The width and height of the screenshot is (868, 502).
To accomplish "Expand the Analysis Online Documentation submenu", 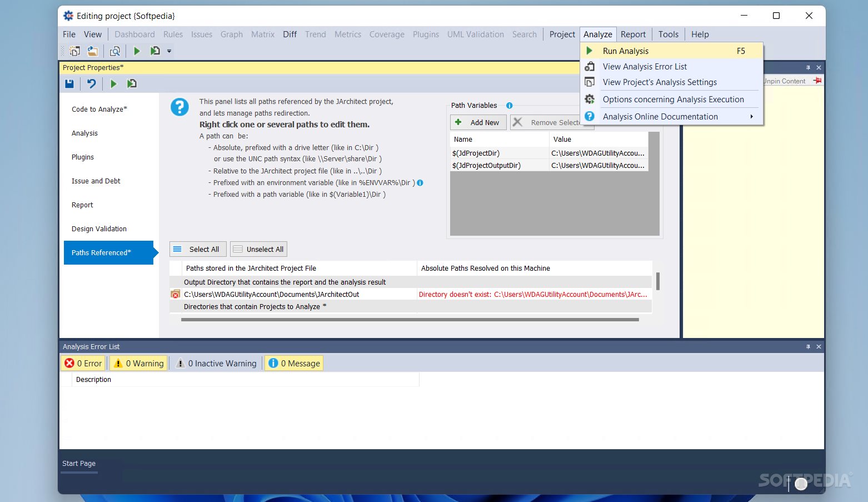I will point(751,117).
